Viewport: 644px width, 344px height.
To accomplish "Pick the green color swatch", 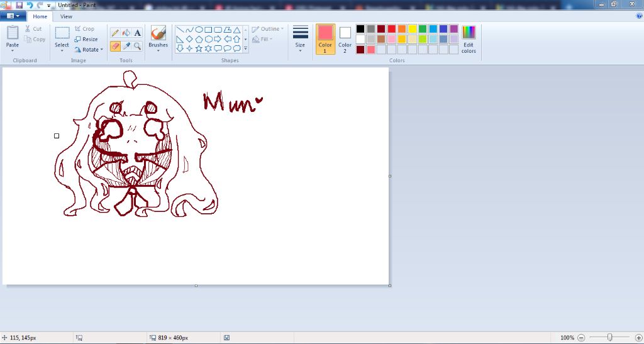I will coord(423,29).
